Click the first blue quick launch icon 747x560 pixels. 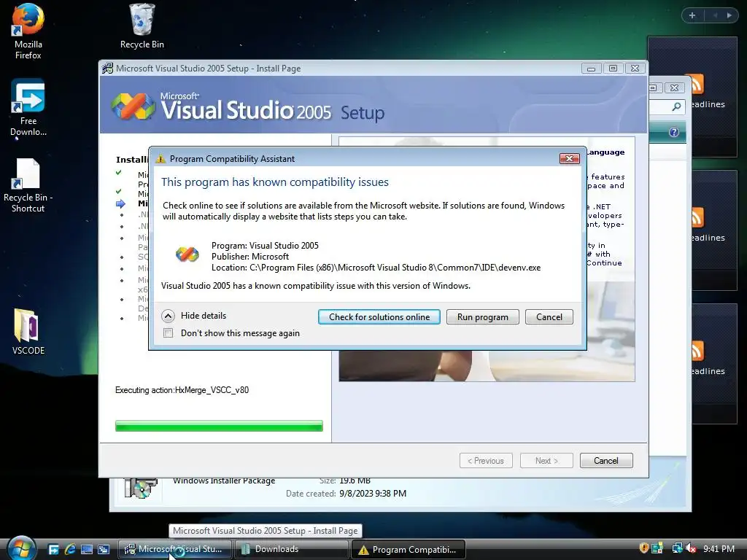coord(53,549)
